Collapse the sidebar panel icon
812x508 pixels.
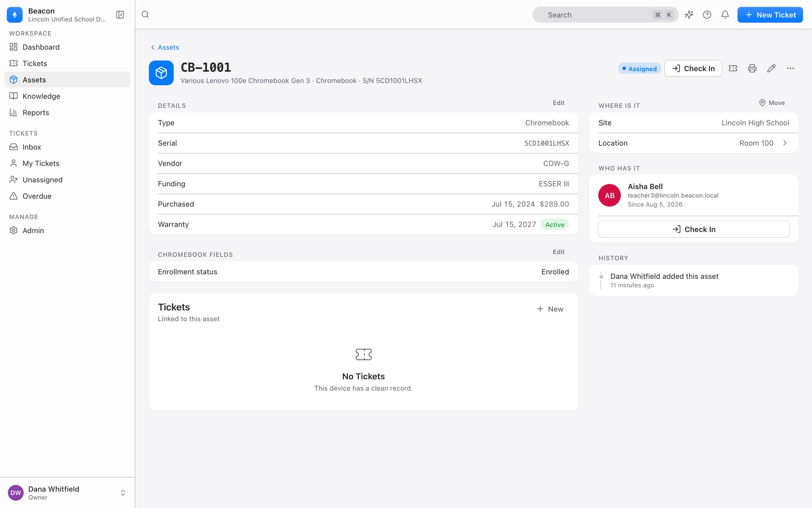120,15
